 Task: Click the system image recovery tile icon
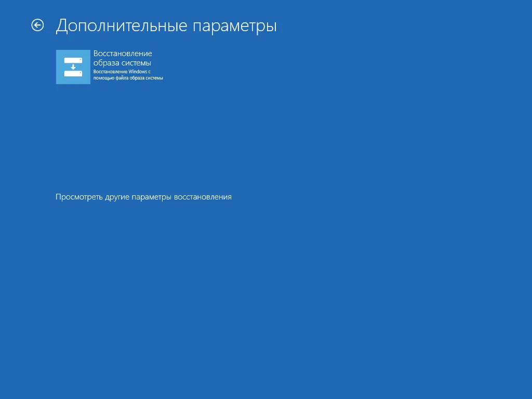click(73, 67)
